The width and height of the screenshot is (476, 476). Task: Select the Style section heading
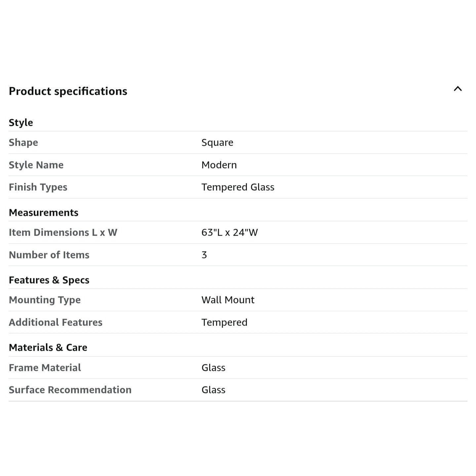21,123
